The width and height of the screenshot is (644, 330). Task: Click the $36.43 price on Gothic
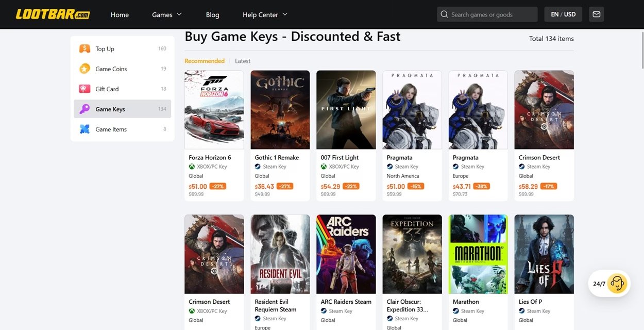264,187
